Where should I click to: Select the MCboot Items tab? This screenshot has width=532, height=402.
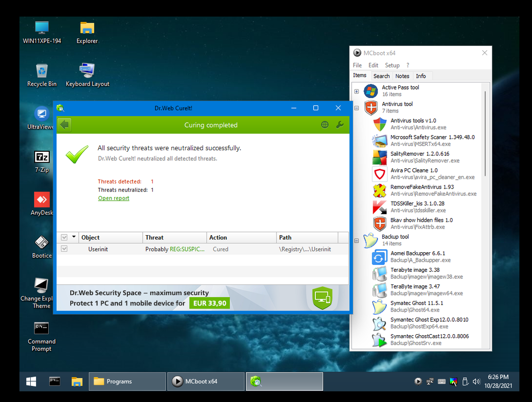pyautogui.click(x=360, y=75)
